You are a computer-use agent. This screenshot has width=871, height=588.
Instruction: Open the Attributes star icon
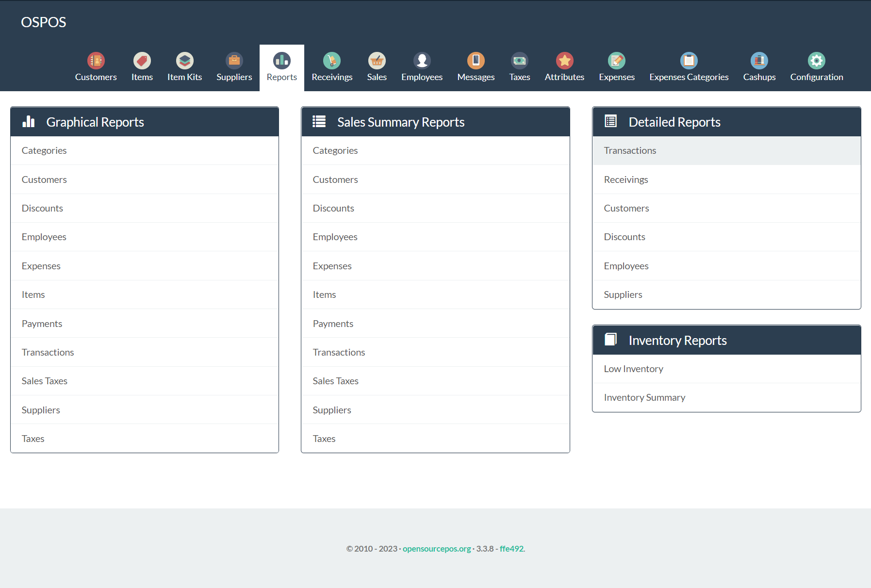pos(564,60)
